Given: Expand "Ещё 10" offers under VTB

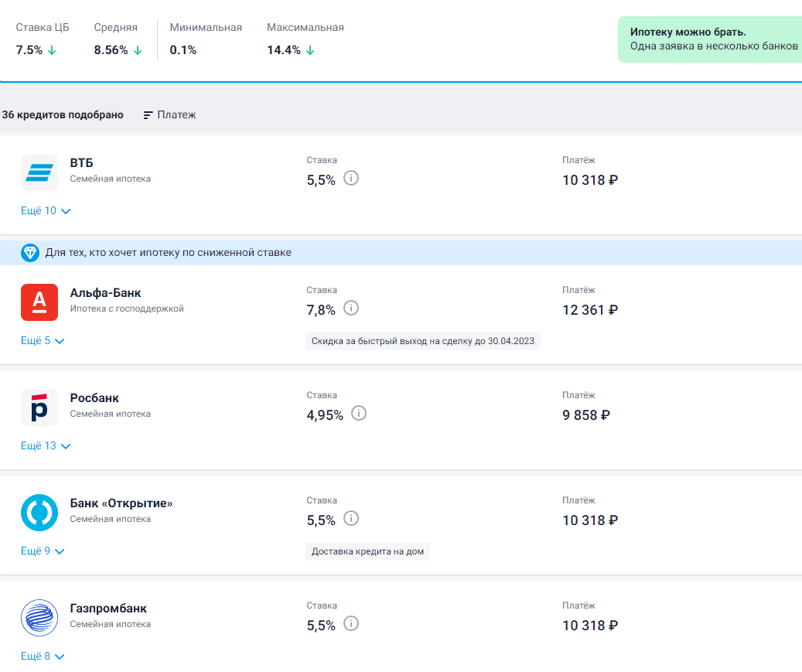Looking at the screenshot, I should click(x=46, y=211).
